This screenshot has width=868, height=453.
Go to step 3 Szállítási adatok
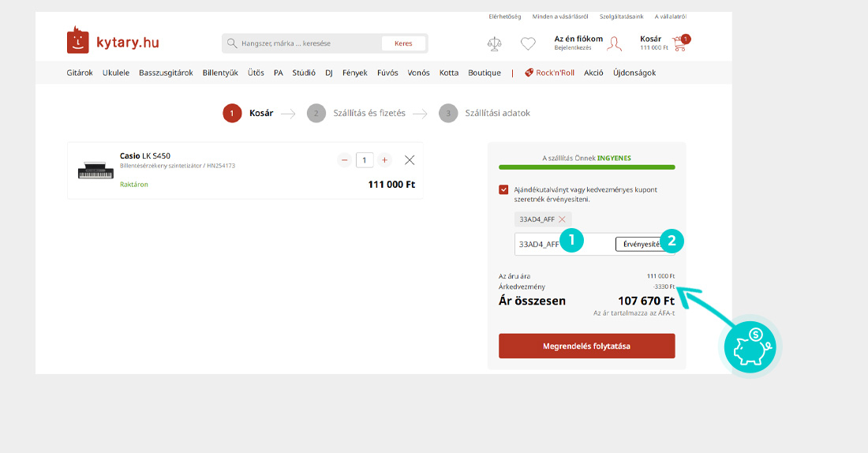click(485, 113)
